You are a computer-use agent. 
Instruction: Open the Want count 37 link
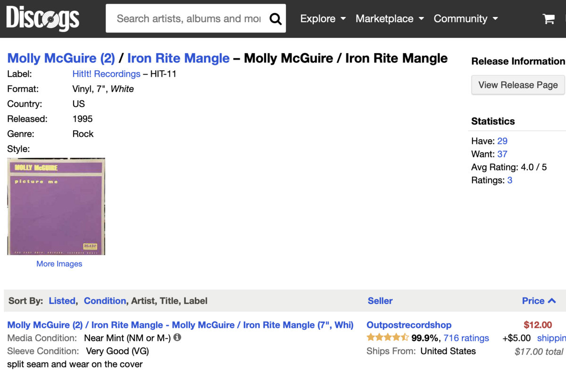(502, 154)
